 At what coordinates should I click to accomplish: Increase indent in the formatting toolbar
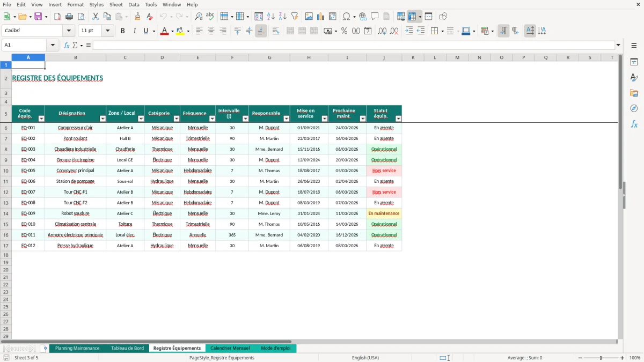pos(409,31)
